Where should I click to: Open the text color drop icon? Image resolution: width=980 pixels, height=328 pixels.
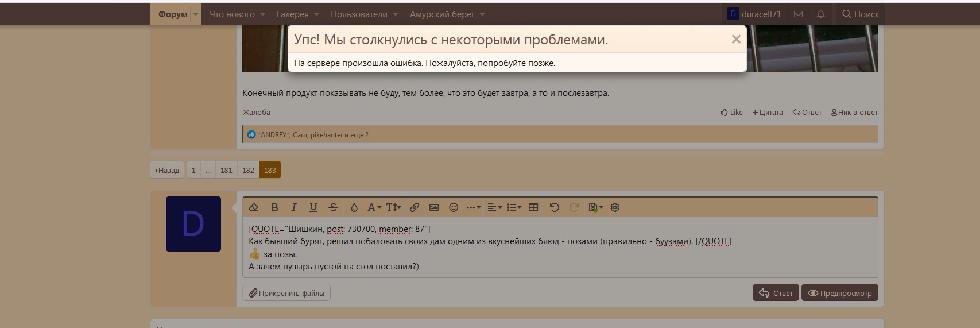pos(354,207)
